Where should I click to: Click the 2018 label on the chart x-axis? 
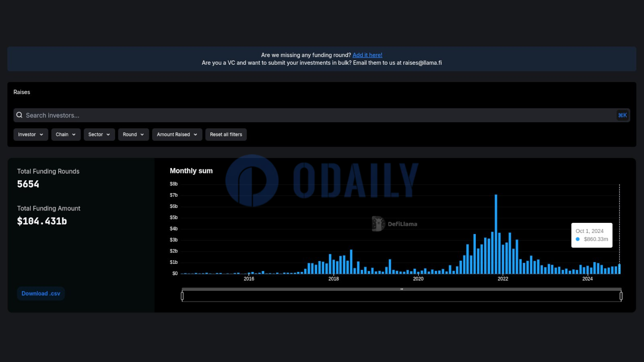tap(333, 279)
